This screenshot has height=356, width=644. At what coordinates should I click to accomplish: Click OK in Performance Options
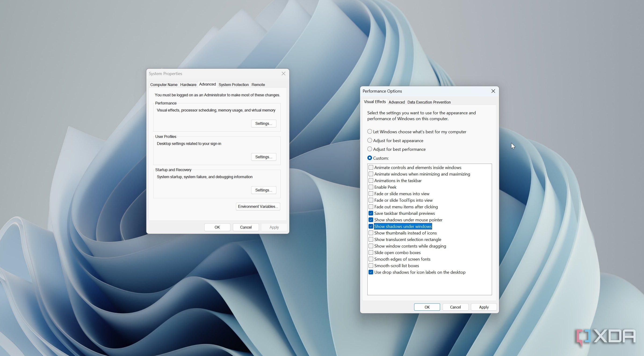click(427, 307)
